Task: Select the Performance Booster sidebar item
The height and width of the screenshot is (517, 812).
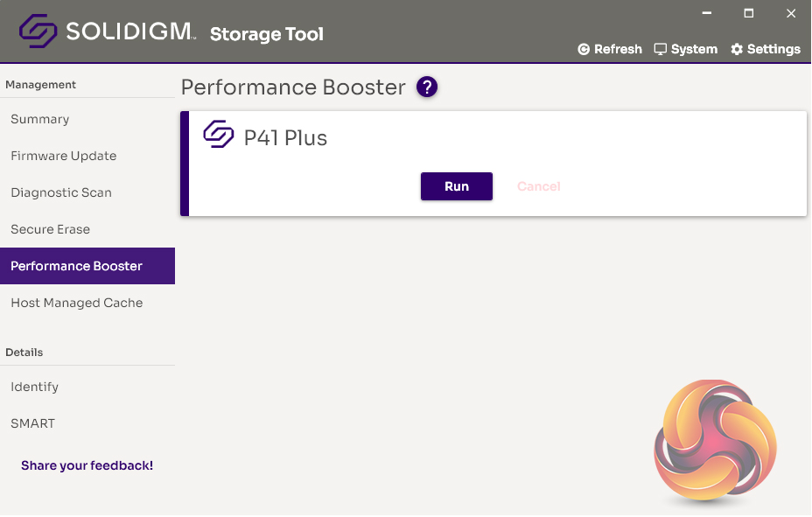Action: point(77,266)
